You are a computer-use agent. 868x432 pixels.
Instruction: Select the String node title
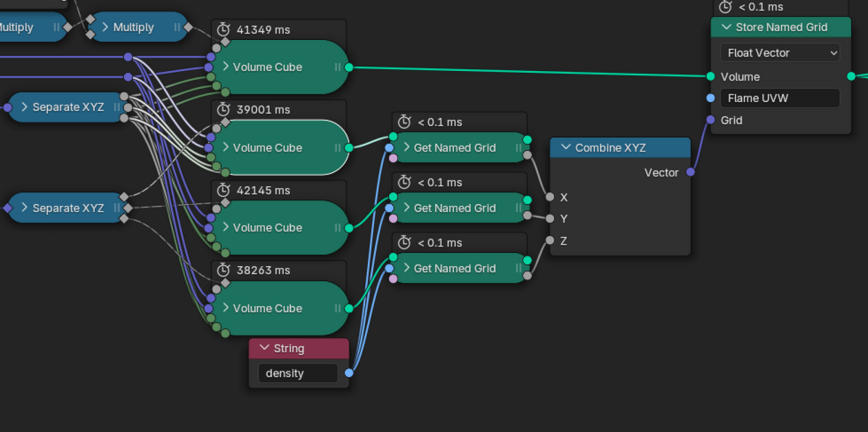(x=289, y=349)
